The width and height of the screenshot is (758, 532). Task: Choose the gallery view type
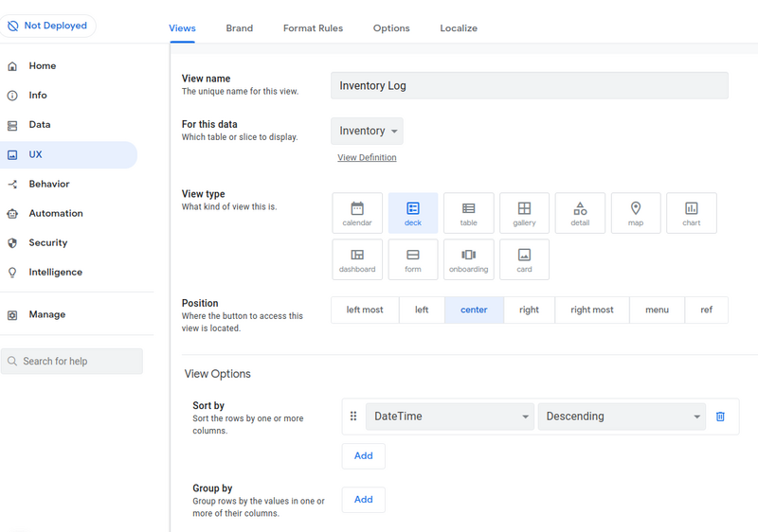[x=524, y=213]
